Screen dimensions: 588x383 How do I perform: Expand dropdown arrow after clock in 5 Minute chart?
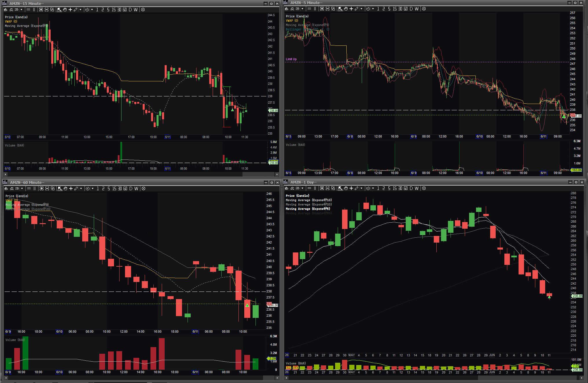point(373,9)
